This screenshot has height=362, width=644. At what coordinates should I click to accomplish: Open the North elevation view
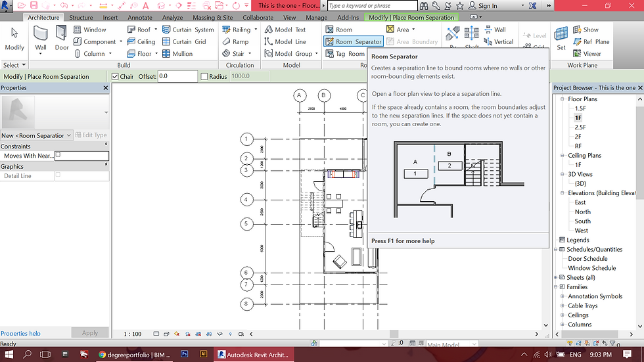tap(582, 212)
